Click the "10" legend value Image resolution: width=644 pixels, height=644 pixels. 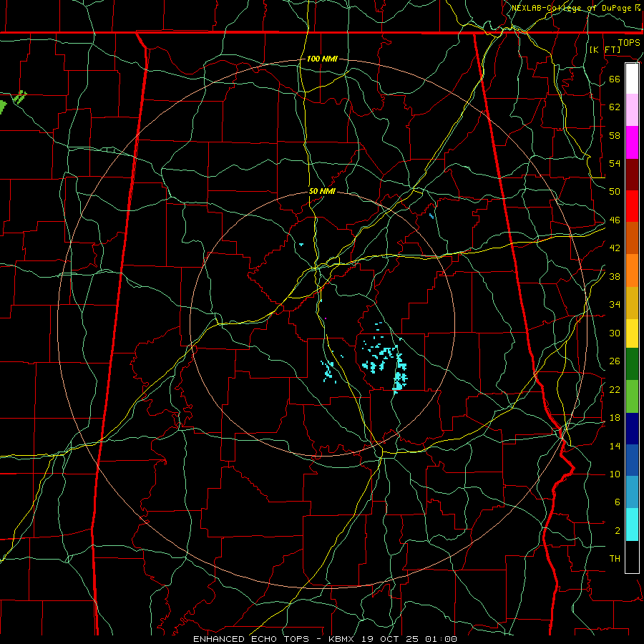pos(615,474)
